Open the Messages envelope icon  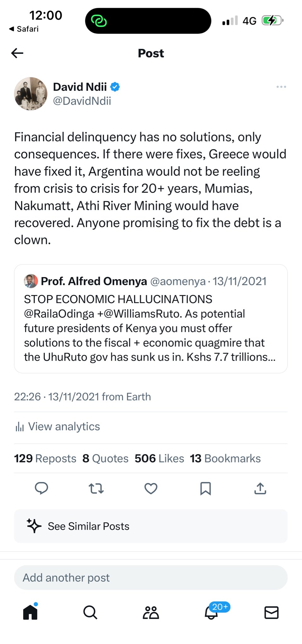tap(271, 612)
